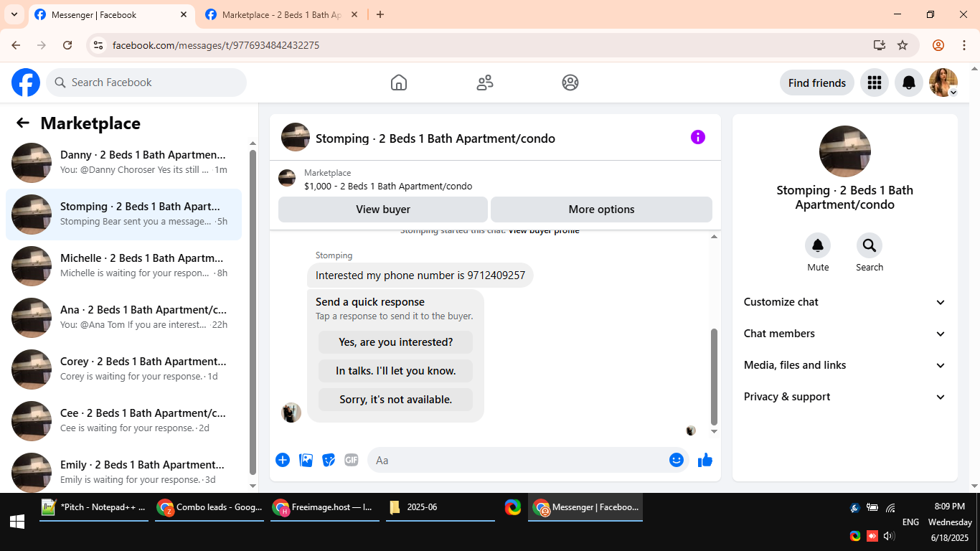Open the Danny conversation

123,163
